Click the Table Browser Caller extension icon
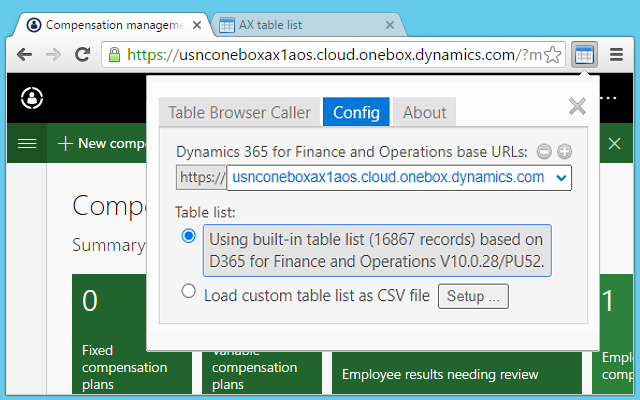 584,54
